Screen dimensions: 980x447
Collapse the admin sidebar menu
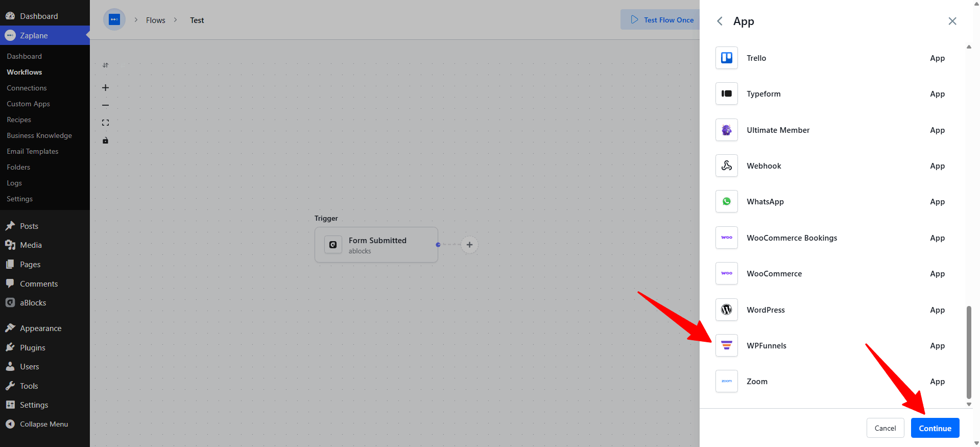pos(45,425)
